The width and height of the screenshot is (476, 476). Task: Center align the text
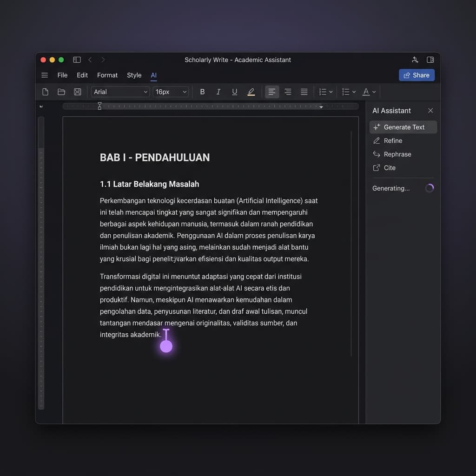tap(288, 92)
